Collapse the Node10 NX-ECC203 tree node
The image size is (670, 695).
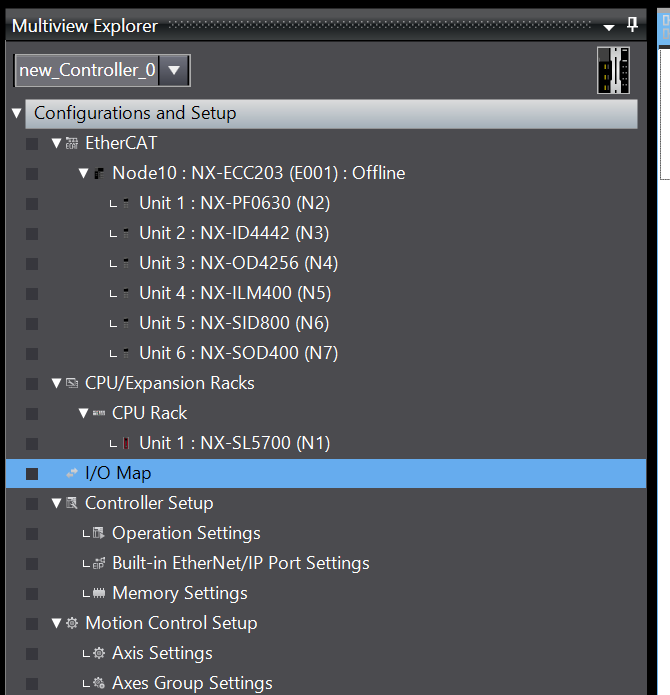pos(83,173)
